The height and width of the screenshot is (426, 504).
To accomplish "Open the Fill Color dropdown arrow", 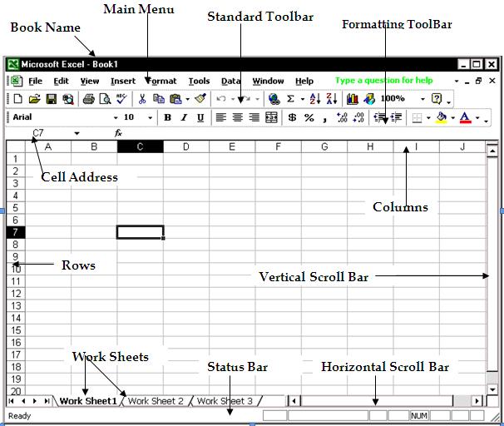I will [x=452, y=118].
